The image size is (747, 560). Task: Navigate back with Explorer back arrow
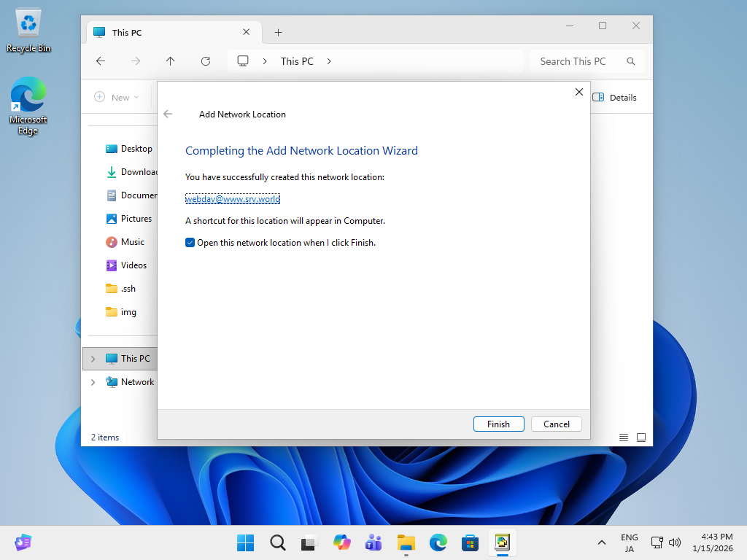click(x=101, y=61)
